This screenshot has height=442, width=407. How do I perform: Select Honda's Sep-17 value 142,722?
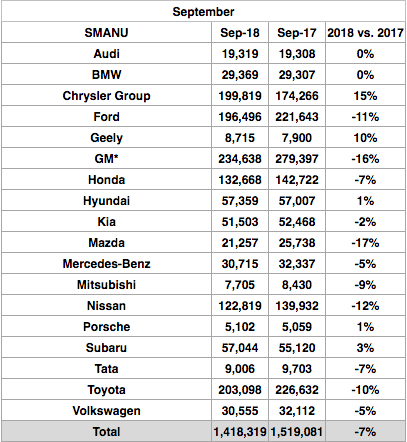tap(297, 180)
